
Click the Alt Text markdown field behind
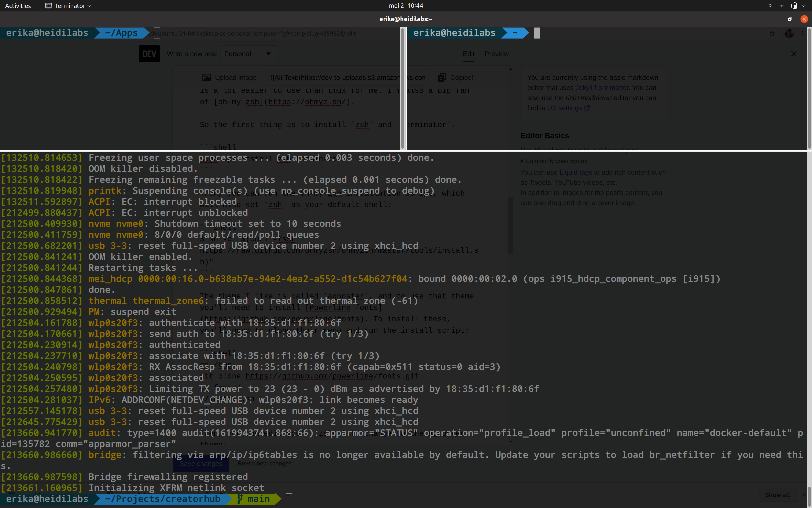tap(347, 78)
